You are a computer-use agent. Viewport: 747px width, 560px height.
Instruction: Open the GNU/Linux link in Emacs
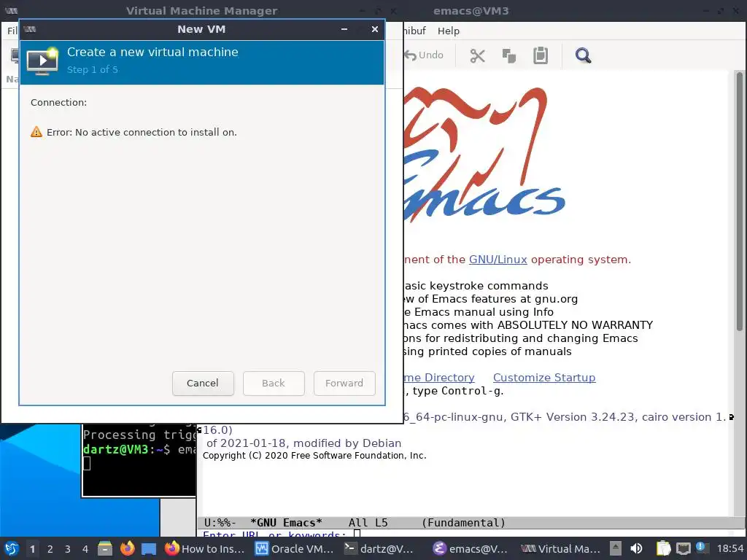point(498,260)
